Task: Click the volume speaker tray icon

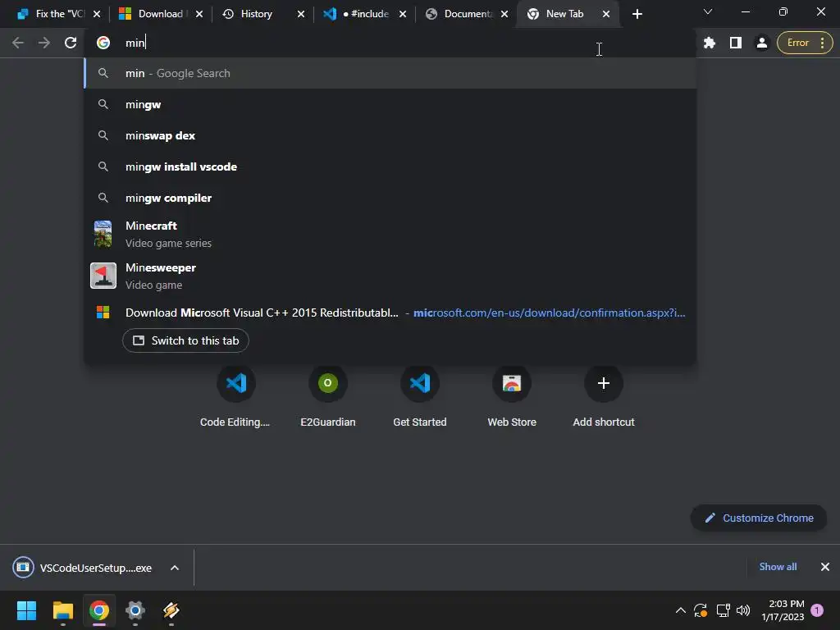Action: click(x=743, y=610)
